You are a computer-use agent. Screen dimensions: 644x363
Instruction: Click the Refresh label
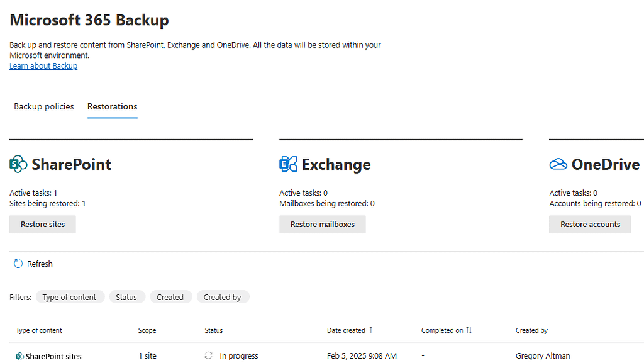tap(40, 264)
